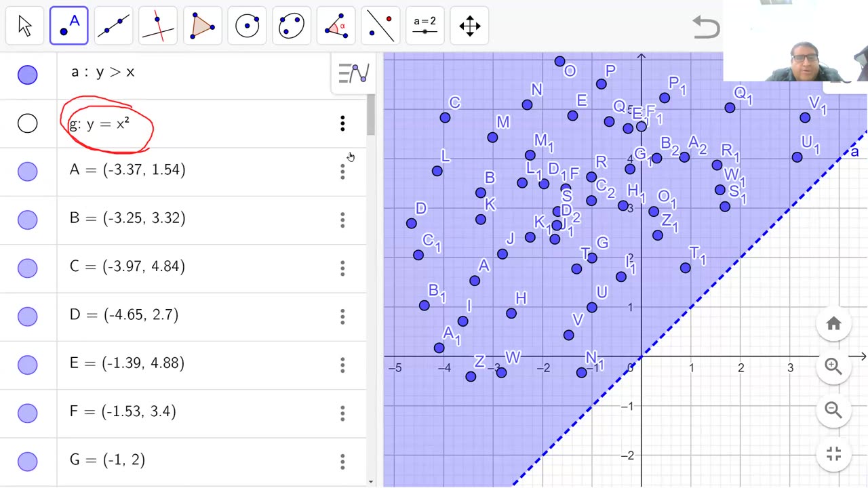Viewport: 868px width, 488px height.
Task: Zoom in on the graphics view
Action: (833, 367)
